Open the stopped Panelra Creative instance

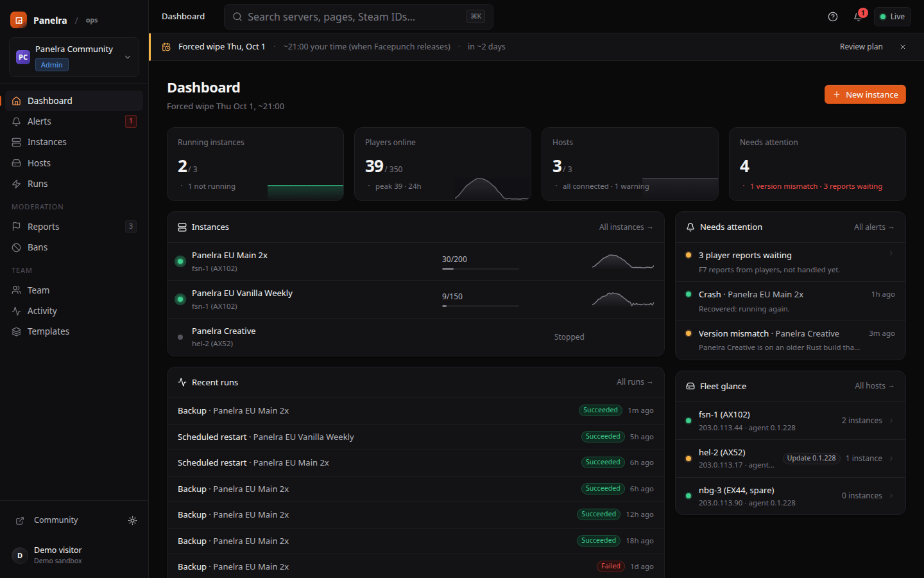[x=416, y=337]
